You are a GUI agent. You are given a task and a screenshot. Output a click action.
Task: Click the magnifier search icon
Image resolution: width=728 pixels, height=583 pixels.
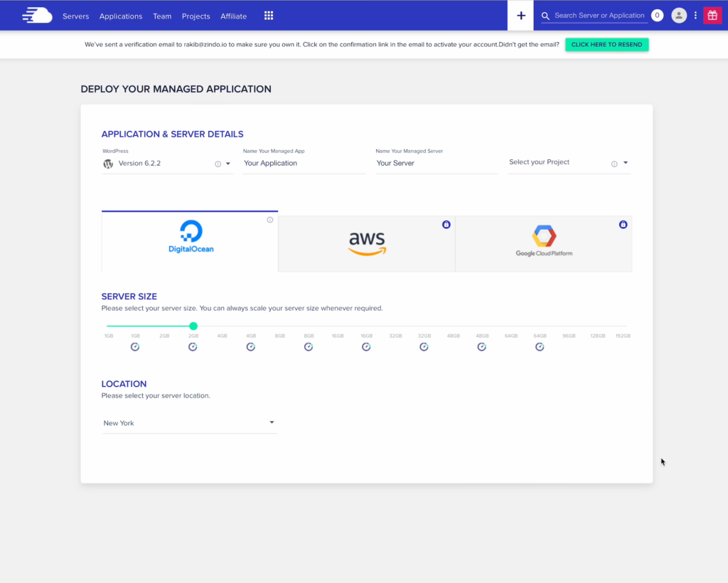pyautogui.click(x=545, y=16)
